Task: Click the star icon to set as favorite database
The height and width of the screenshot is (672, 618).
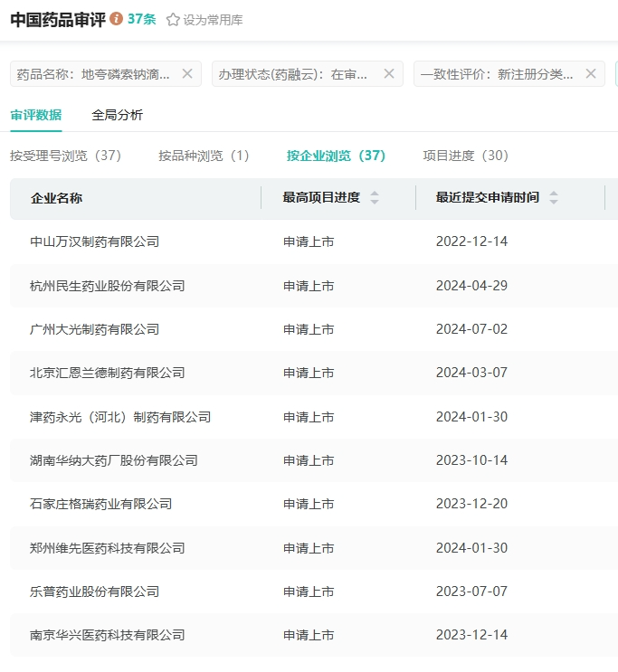Action: [173, 20]
